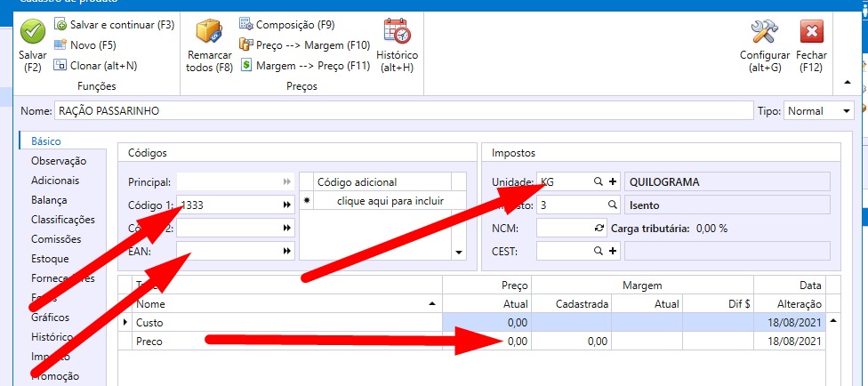This screenshot has height=386, width=868.
Task: Expand the Tipo dropdown
Action: click(x=843, y=111)
